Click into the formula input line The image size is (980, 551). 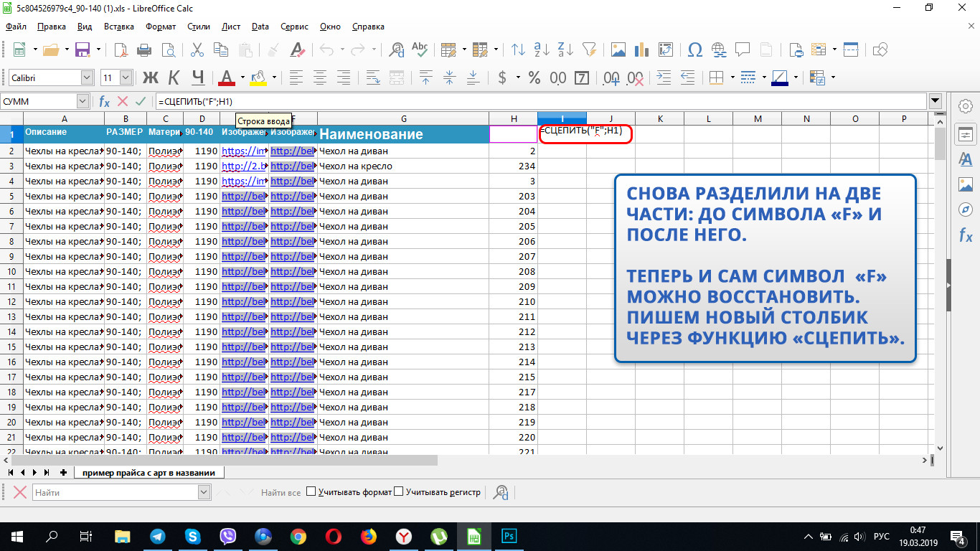pyautogui.click(x=540, y=101)
